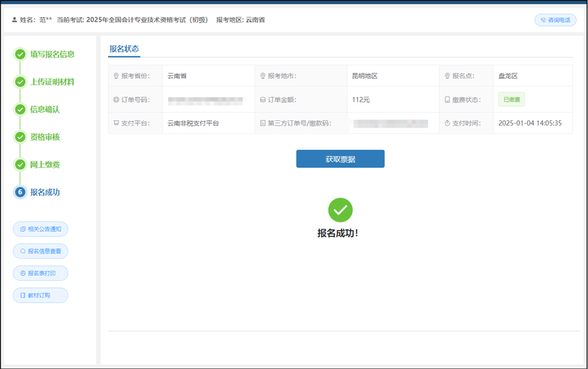588x369 pixels.
Task: Click the green check beside 资格审核
Action: coord(20,137)
